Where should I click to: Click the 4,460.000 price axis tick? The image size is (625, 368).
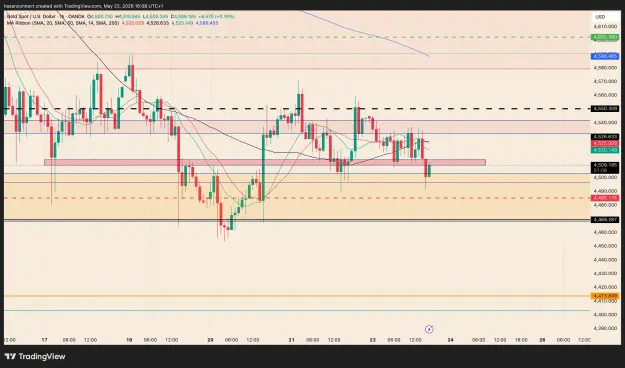(605, 232)
